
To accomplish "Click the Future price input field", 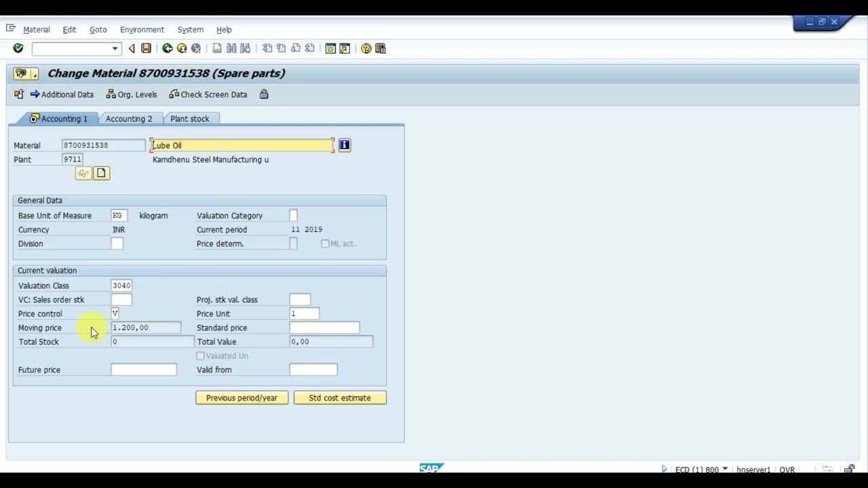I will [x=144, y=370].
